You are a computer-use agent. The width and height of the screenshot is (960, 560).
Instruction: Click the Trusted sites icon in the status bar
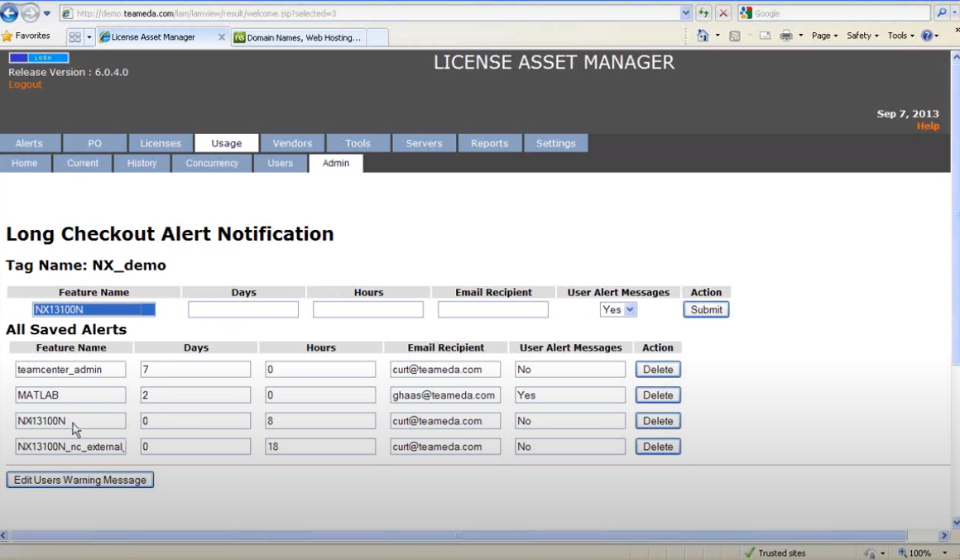[750, 553]
